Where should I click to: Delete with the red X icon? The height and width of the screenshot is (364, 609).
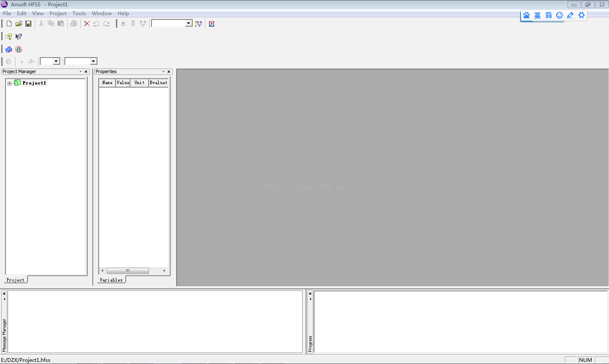coord(87,24)
